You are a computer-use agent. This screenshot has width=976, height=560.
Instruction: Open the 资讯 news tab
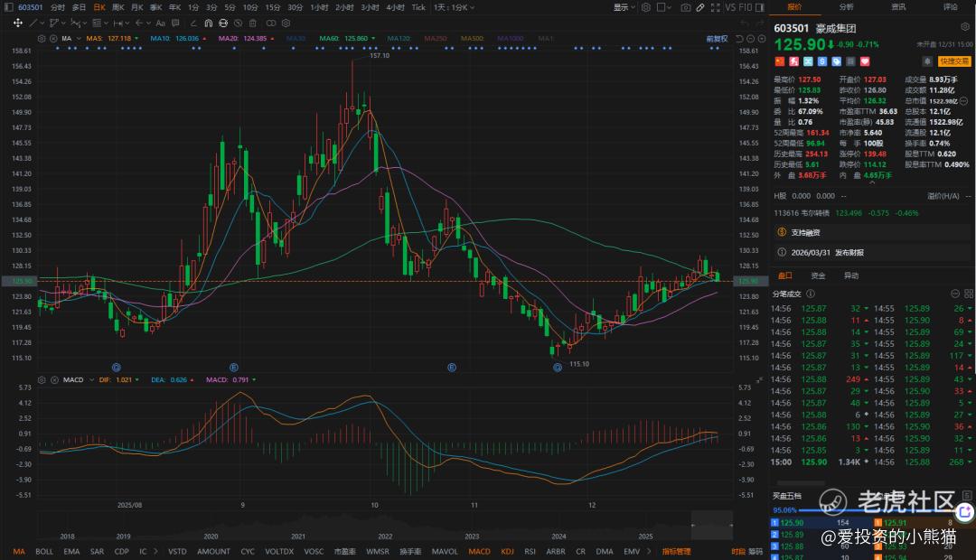coord(898,7)
